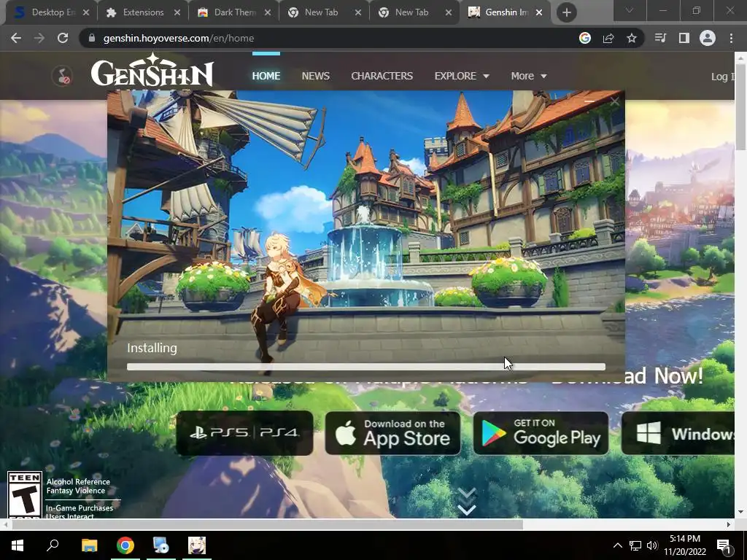Image resolution: width=747 pixels, height=560 pixels.
Task: Click the Log In link
Action: click(x=723, y=76)
